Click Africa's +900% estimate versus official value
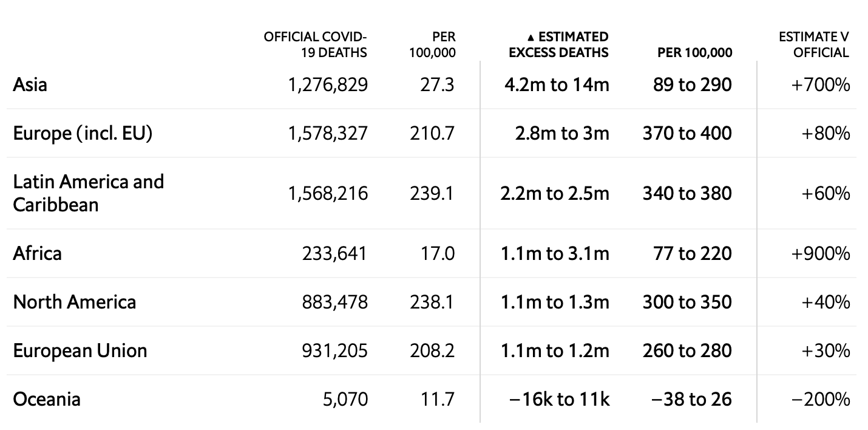 coord(821,253)
